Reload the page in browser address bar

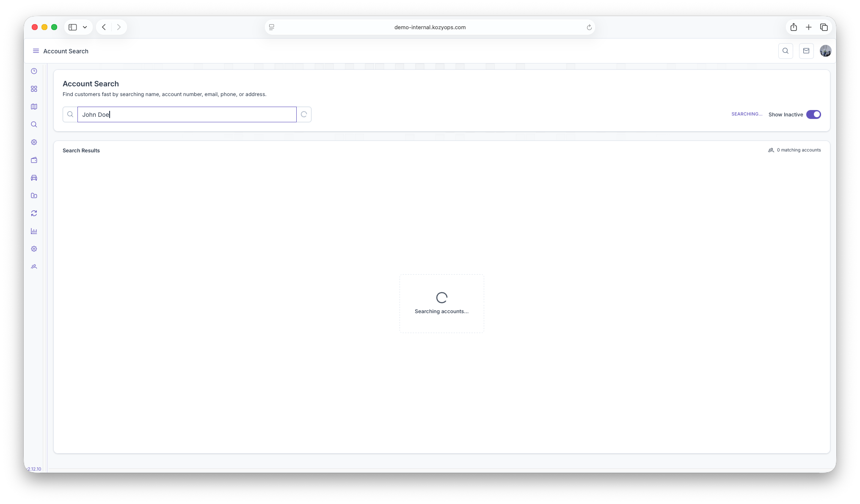pos(589,27)
